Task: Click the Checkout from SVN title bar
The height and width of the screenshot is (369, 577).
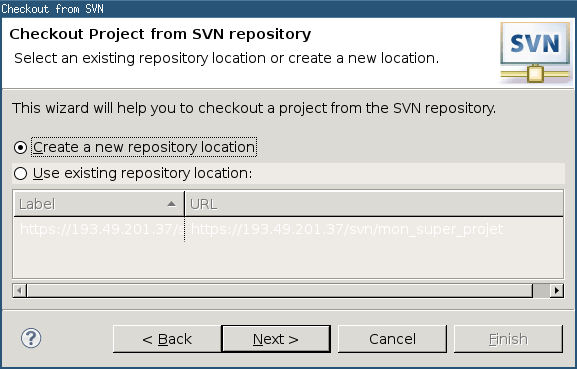Action: pos(288,8)
